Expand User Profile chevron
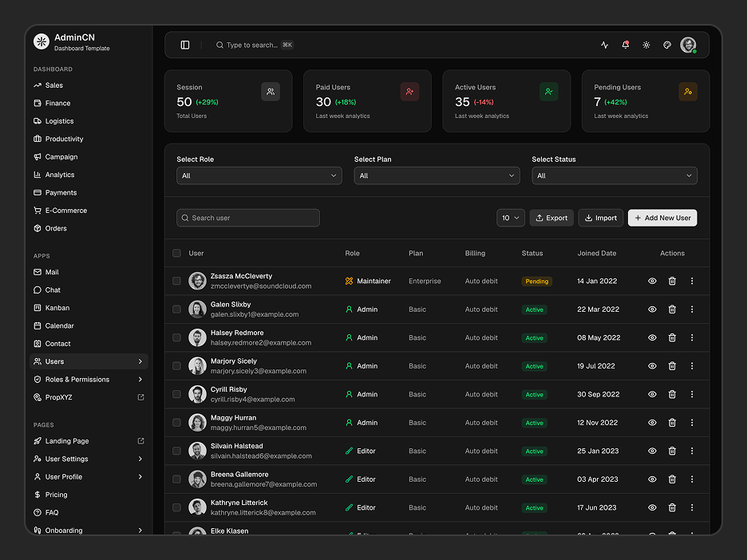 (140, 477)
